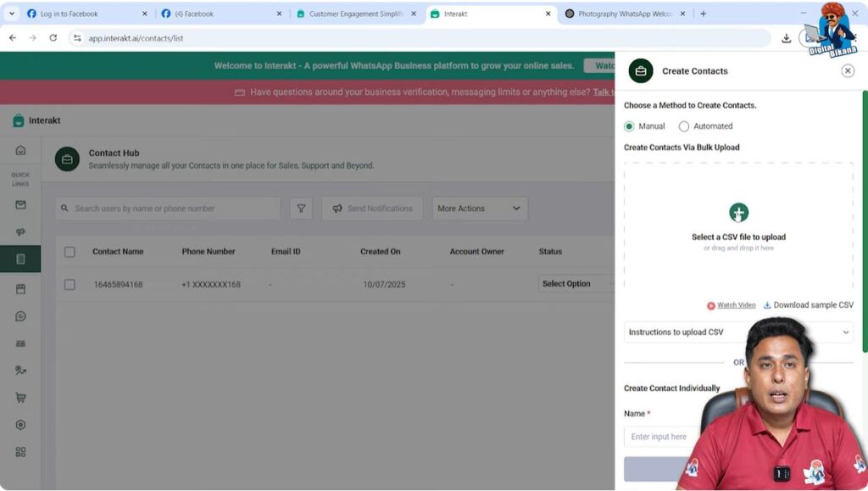The width and height of the screenshot is (868, 491).
Task: Reload the page
Action: click(x=53, y=37)
